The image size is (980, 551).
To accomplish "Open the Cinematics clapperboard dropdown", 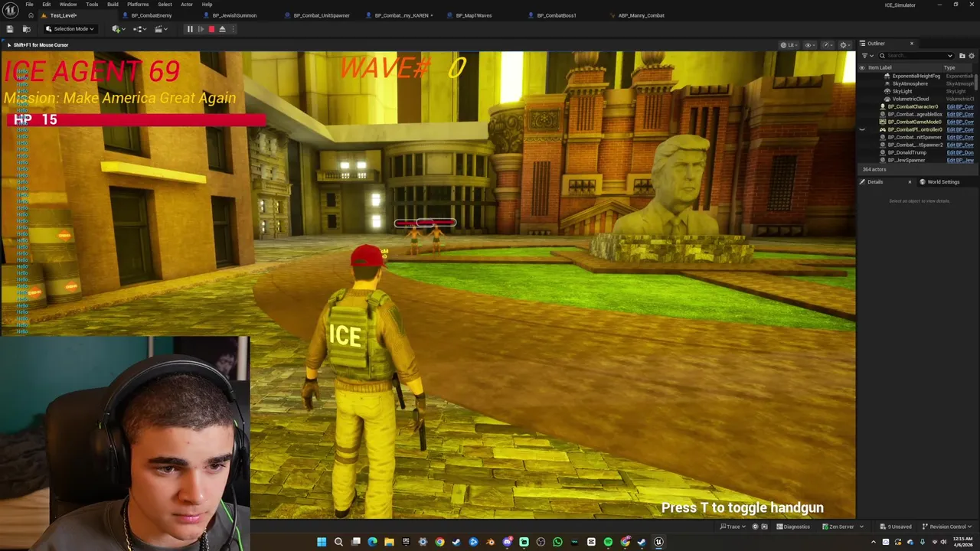I will coord(161,29).
